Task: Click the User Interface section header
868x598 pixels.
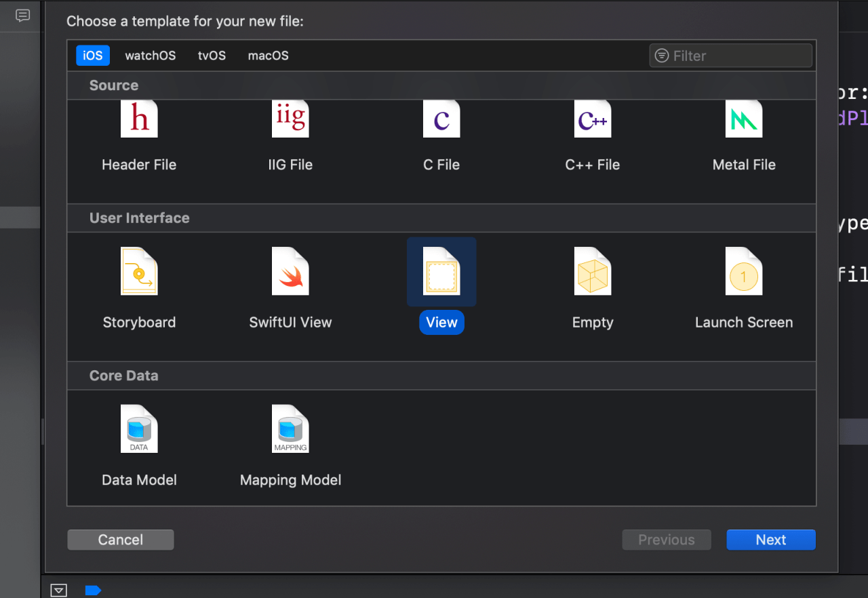Action: click(x=441, y=218)
